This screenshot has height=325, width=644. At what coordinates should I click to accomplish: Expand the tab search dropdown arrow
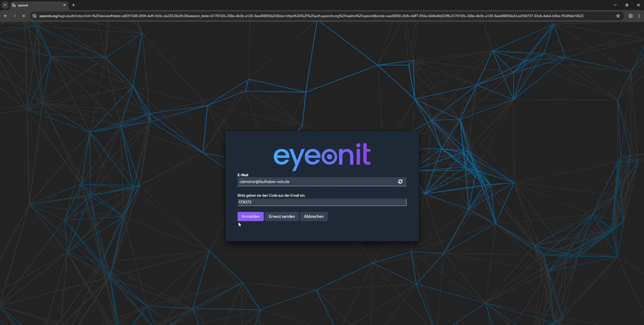(5, 5)
